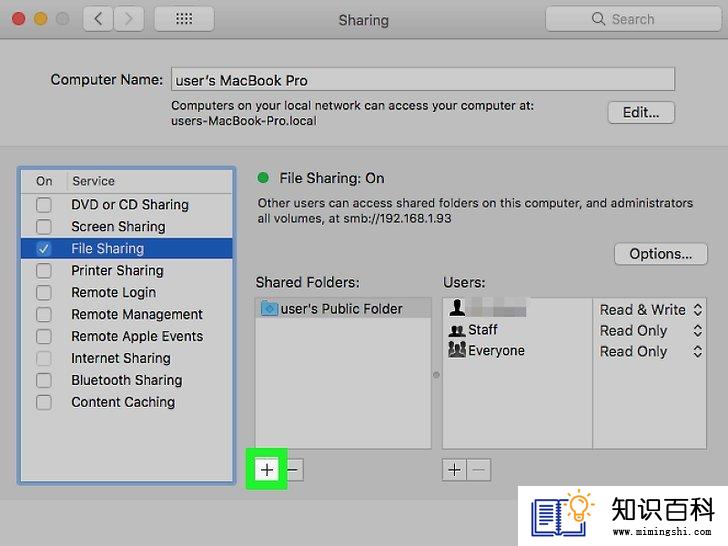Click the Service column header
Image resolution: width=728 pixels, height=546 pixels.
click(150, 181)
